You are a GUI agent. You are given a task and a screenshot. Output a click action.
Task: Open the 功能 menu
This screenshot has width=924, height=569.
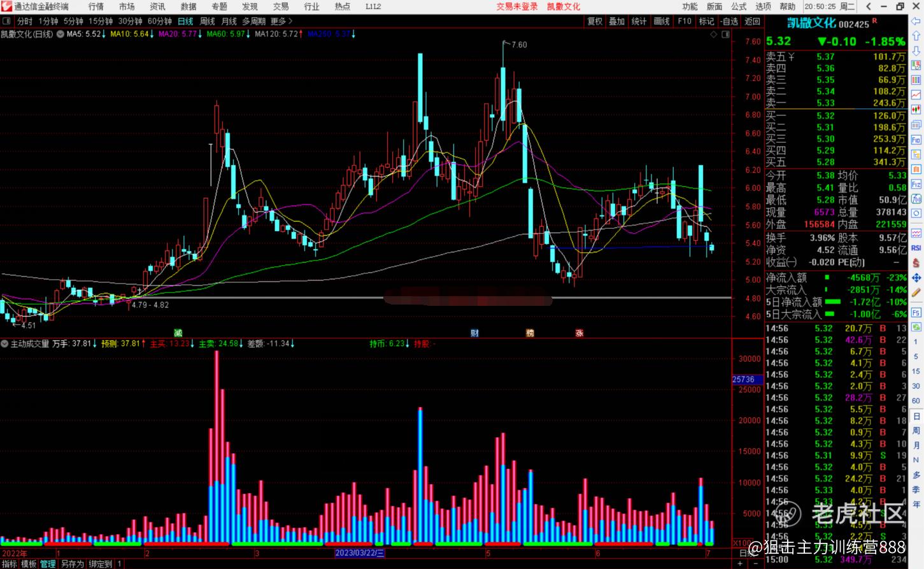click(690, 6)
